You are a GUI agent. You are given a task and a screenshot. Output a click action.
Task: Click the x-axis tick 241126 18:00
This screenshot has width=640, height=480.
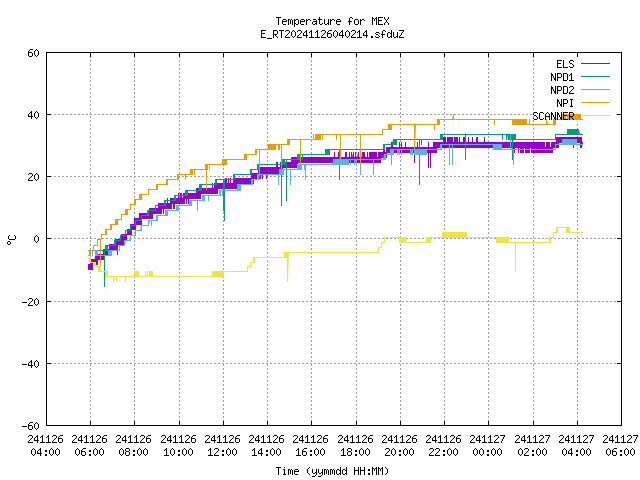tap(356, 446)
